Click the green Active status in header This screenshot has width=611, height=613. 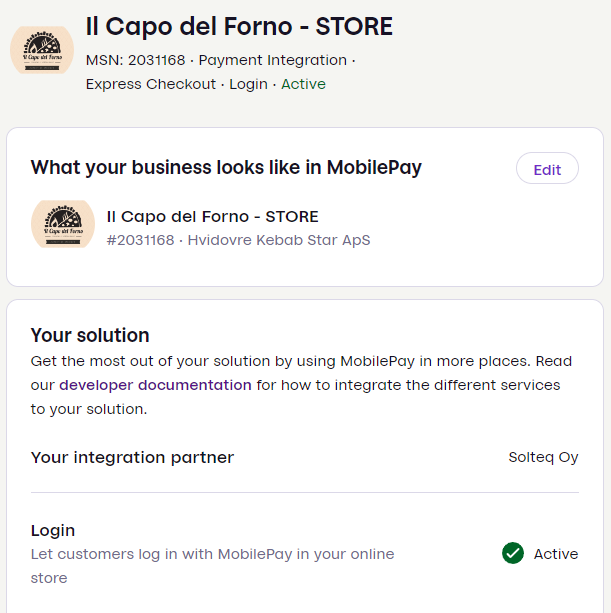303,84
